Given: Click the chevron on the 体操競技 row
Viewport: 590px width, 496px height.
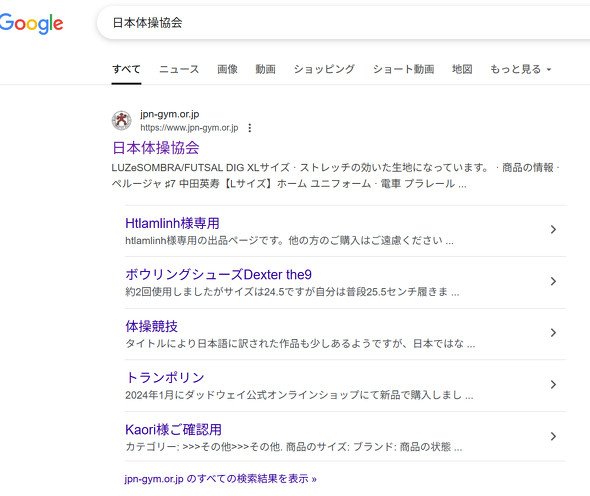Looking at the screenshot, I should click(553, 333).
